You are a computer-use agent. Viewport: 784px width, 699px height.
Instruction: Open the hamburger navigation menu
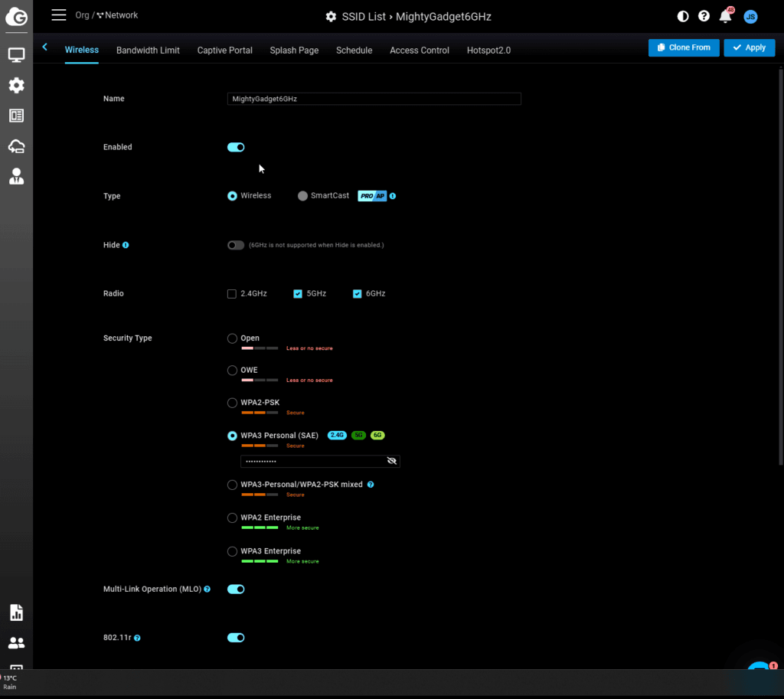[x=59, y=15]
